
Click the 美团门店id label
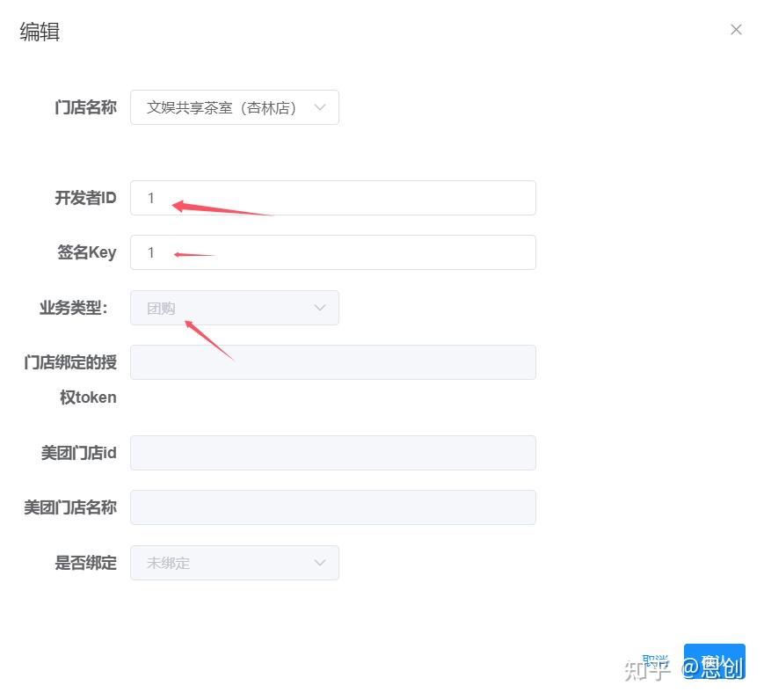(x=78, y=453)
